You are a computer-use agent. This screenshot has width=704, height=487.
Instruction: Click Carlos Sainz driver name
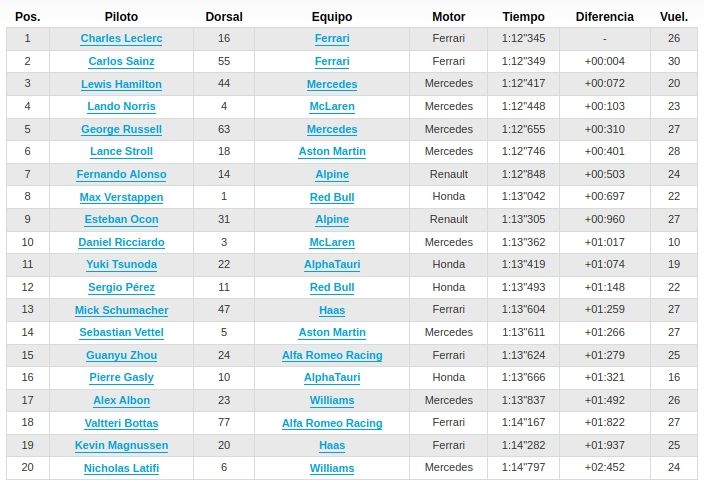121,61
